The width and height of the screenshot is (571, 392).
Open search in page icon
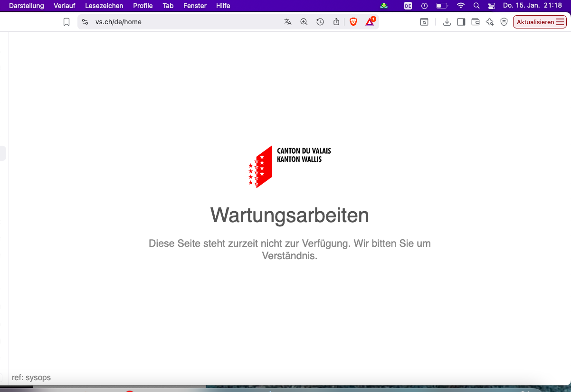click(x=424, y=22)
